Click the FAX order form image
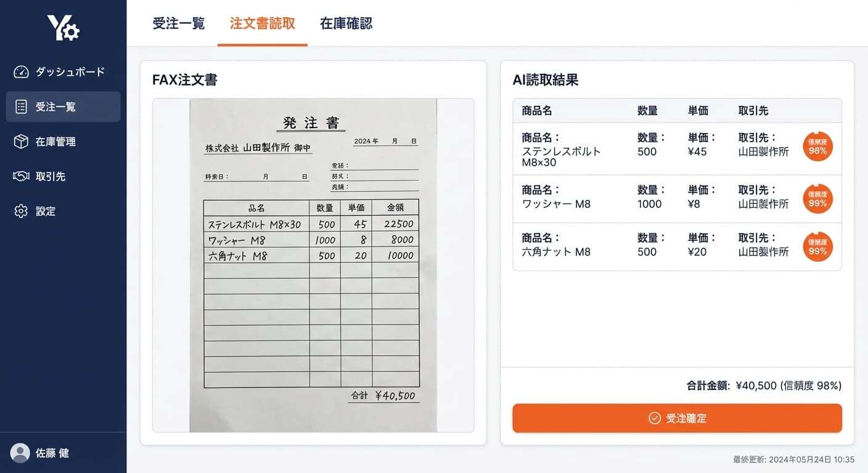 tap(313, 265)
